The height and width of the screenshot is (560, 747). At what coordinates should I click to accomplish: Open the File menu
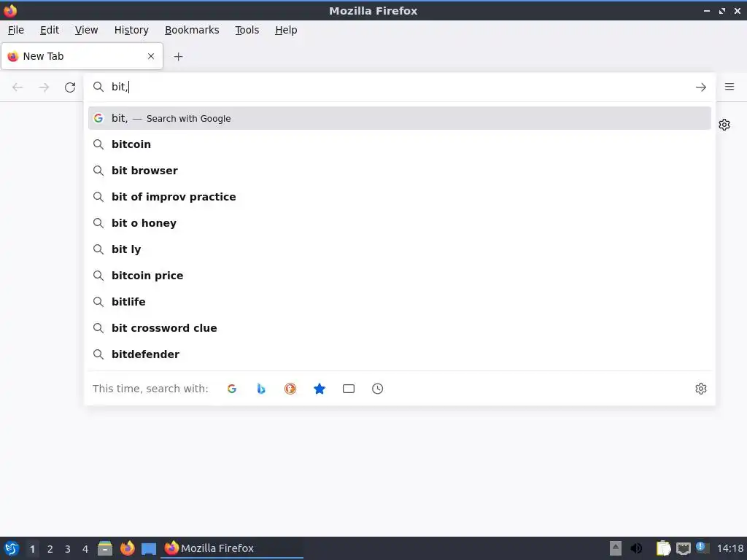[x=16, y=30]
